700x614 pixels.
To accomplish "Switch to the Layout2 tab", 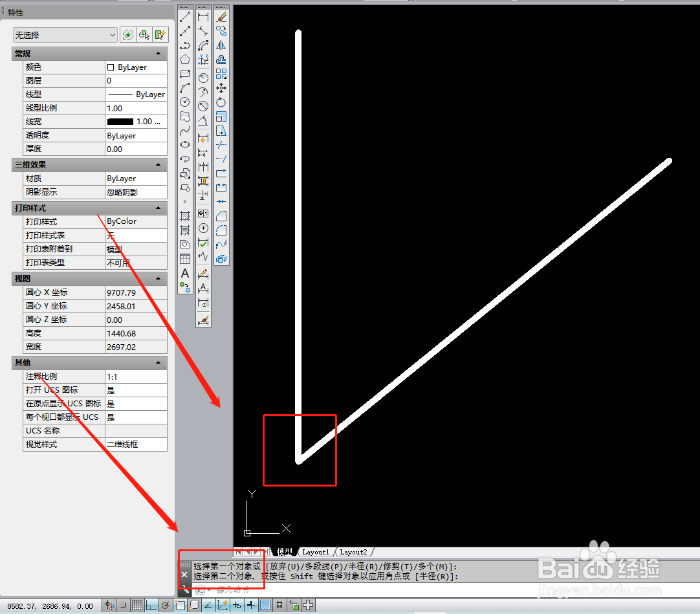I will tap(353, 552).
